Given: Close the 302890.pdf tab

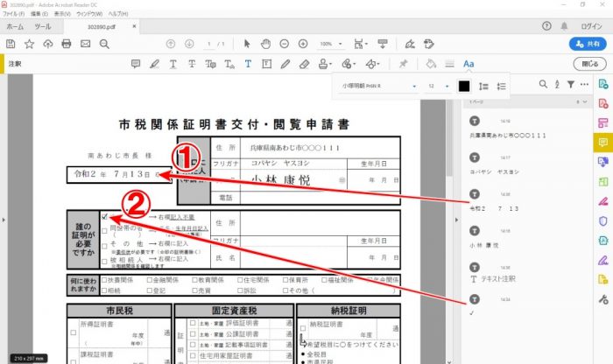Looking at the screenshot, I should coord(134,26).
